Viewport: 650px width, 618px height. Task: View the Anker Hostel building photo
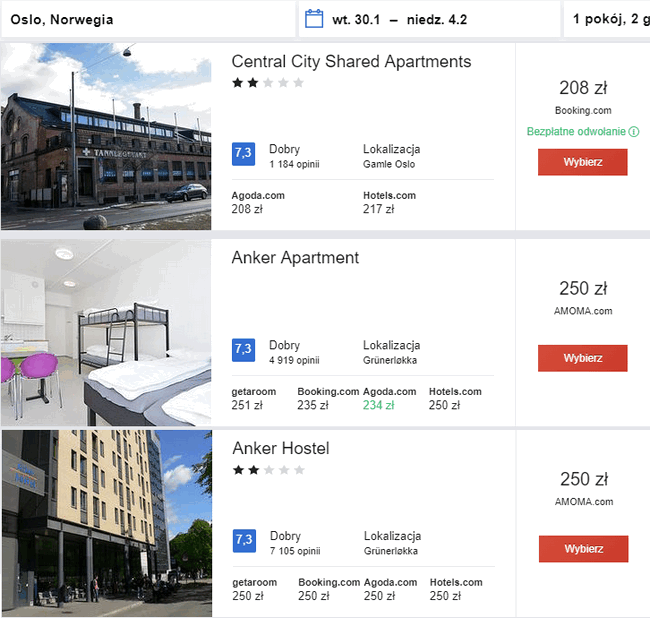pos(107,523)
